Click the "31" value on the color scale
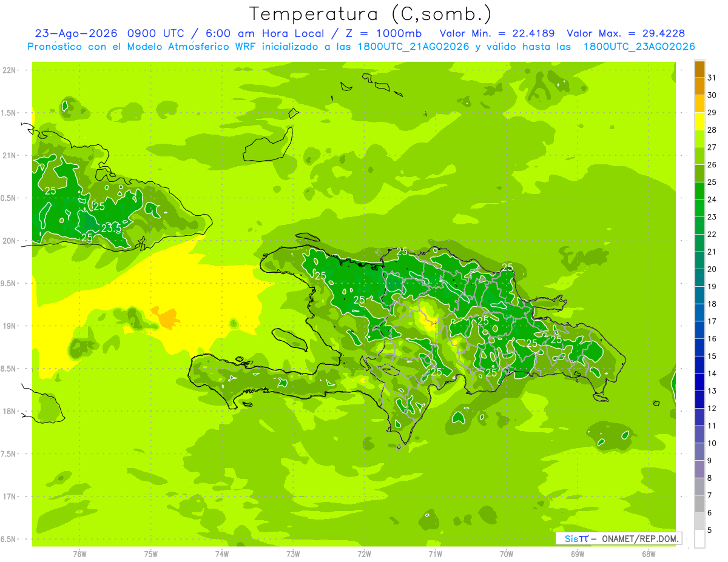Screen dimensions: 728x562 pos(712,78)
